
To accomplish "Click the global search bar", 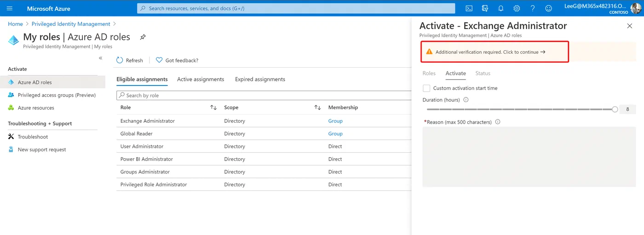I will [x=296, y=8].
